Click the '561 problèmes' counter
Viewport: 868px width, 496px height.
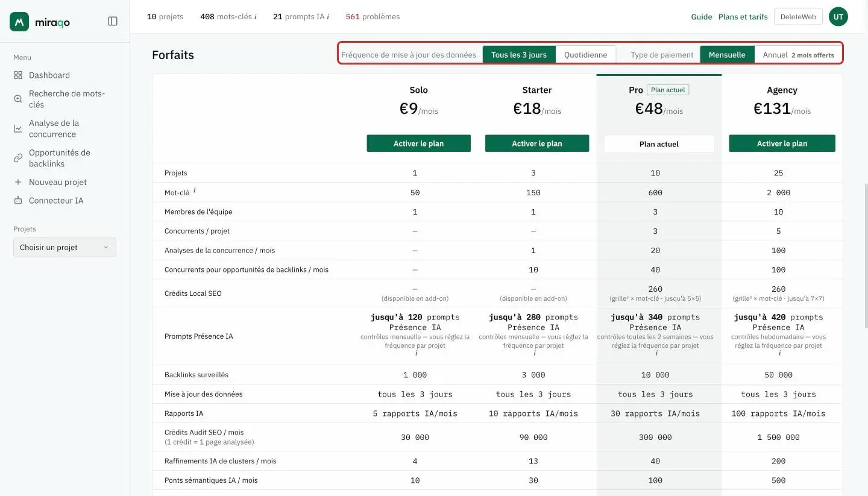click(x=373, y=17)
